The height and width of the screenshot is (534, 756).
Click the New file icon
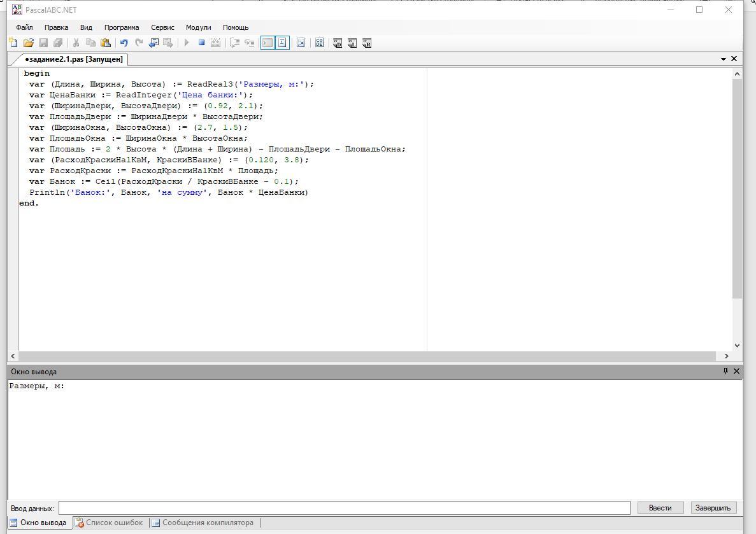tap(13, 43)
